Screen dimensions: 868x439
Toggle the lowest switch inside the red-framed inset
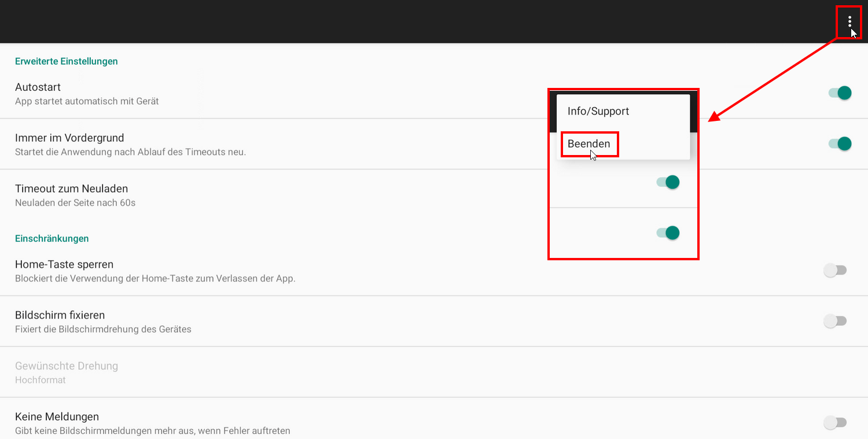click(x=668, y=233)
